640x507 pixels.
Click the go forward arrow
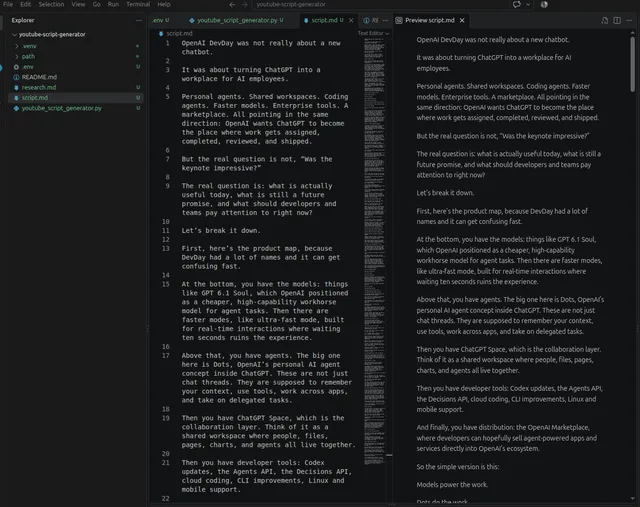(x=244, y=4)
